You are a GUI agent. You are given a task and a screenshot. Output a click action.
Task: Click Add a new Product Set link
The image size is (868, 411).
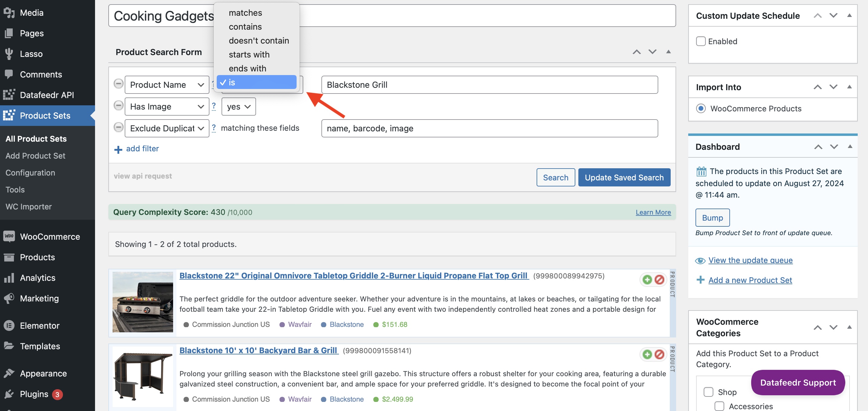(750, 280)
